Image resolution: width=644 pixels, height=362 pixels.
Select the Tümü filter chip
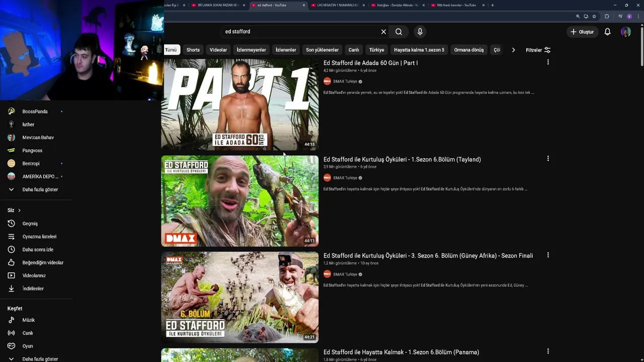click(171, 50)
